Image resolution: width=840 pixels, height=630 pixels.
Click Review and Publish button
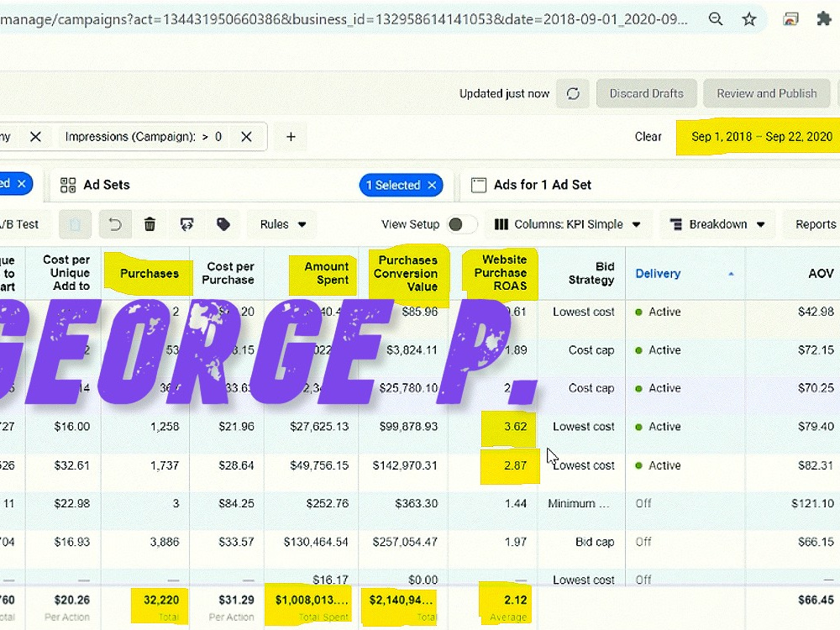click(x=767, y=94)
